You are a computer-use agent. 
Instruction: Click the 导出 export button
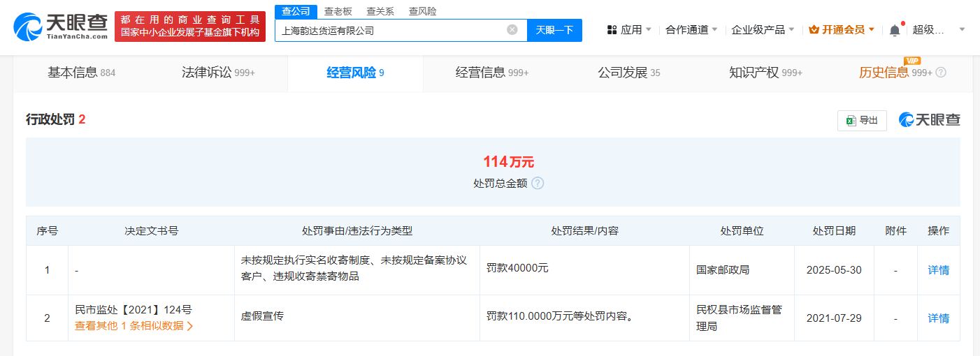[862, 120]
